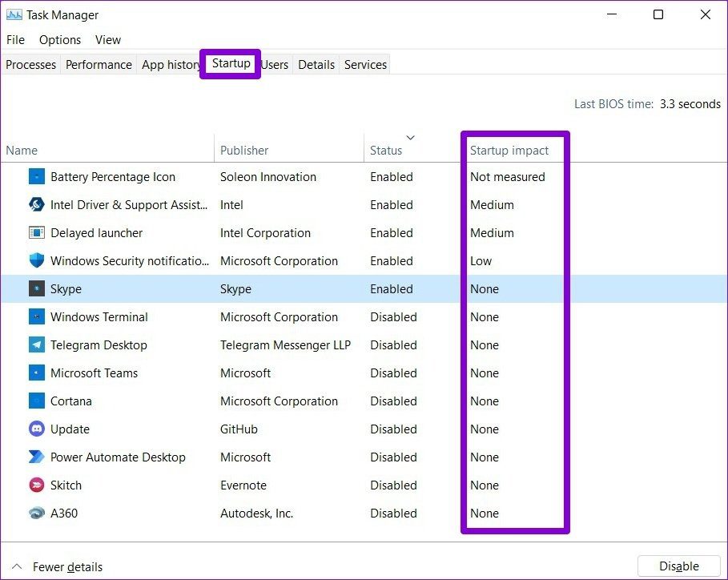Click the red Skitch icon
Viewport: 728px width, 580px height.
[37, 485]
